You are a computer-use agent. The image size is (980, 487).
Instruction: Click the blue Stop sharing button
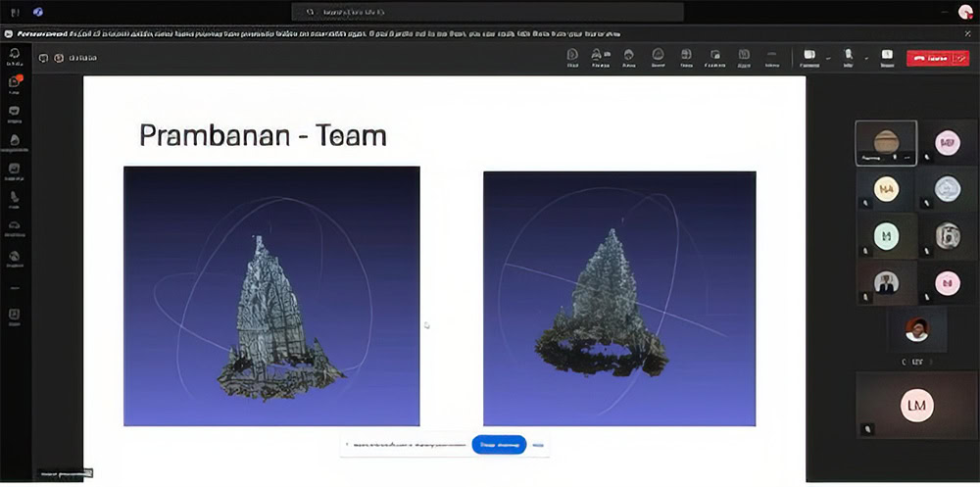coord(499,445)
